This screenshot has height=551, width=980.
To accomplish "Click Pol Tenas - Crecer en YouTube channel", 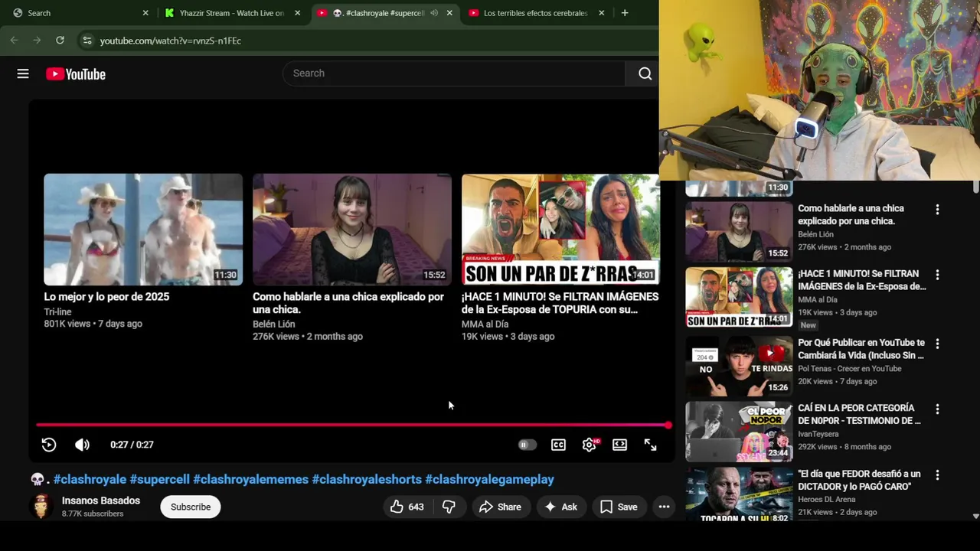I will 850,368.
